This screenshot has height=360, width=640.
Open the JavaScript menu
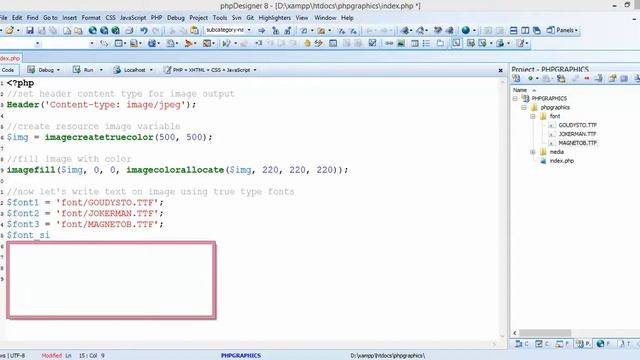pyautogui.click(x=133, y=18)
